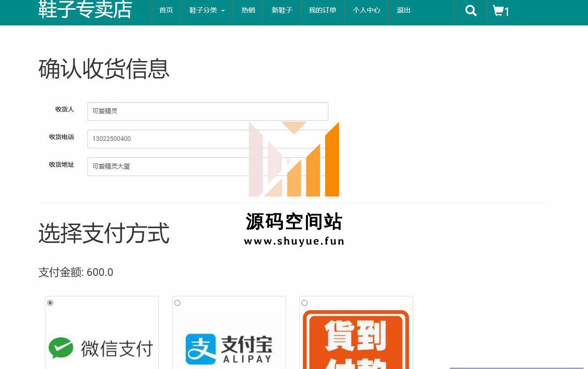Viewport: 588px width, 369px height.
Task: Go to 我的订单 page
Action: (323, 10)
